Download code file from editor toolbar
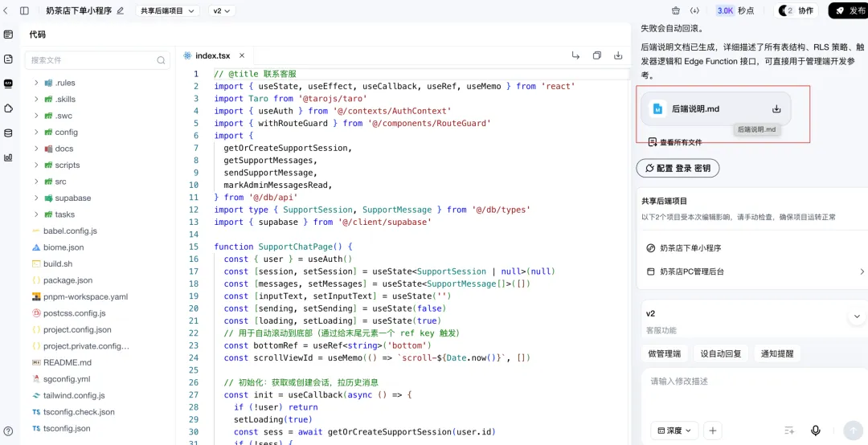Viewport: 868px width, 445px height. (x=618, y=55)
